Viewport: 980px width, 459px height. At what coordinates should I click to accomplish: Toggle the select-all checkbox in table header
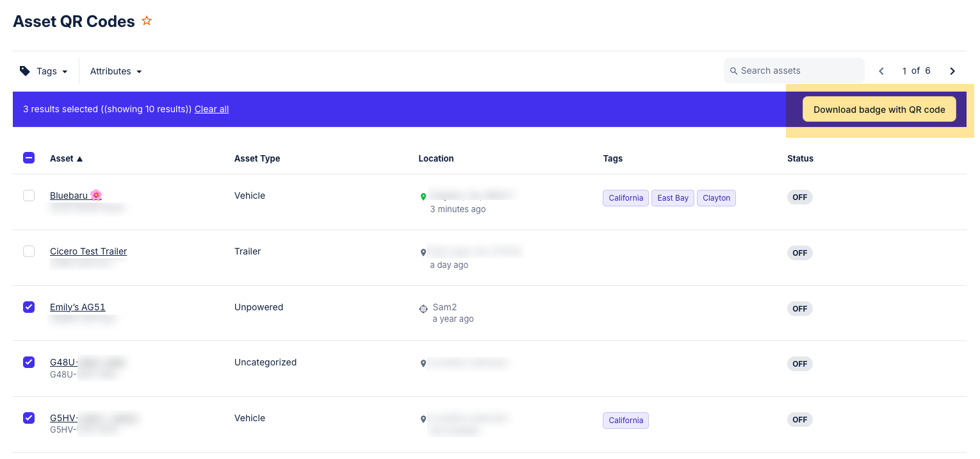tap(29, 158)
